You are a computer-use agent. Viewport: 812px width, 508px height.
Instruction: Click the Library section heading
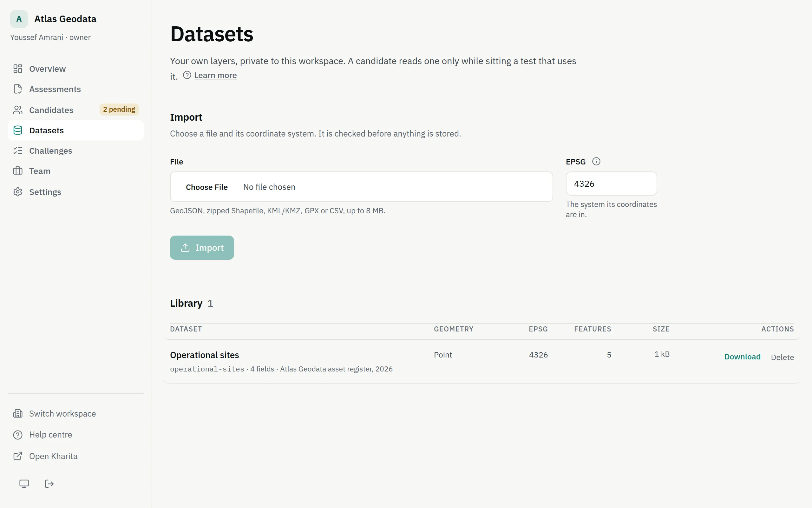186,303
